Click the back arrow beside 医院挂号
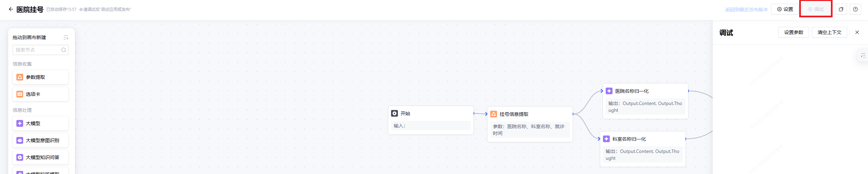 [x=11, y=9]
